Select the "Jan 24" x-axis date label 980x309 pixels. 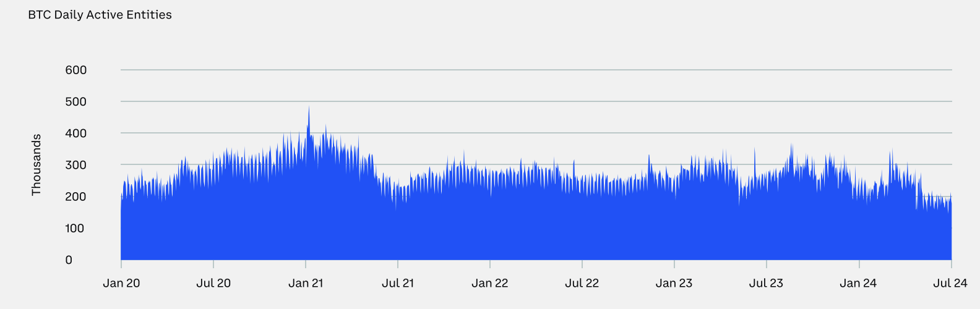(x=858, y=283)
